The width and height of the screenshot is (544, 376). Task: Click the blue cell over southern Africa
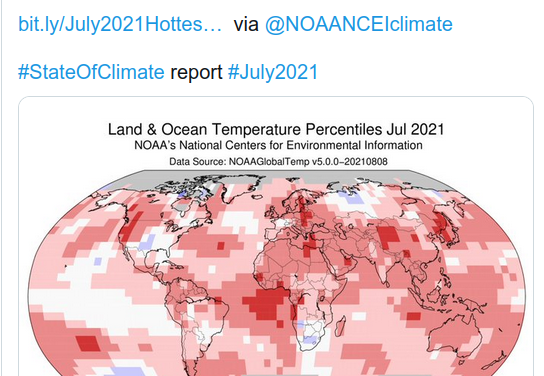pos(311,340)
